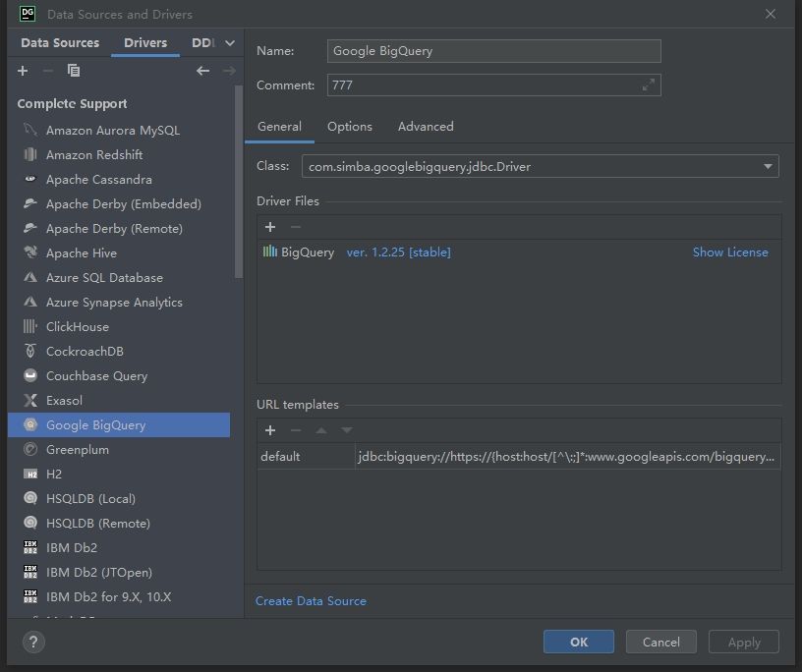Switch to the Data Sources tab
Screen dimensions: 802x672
60,43
